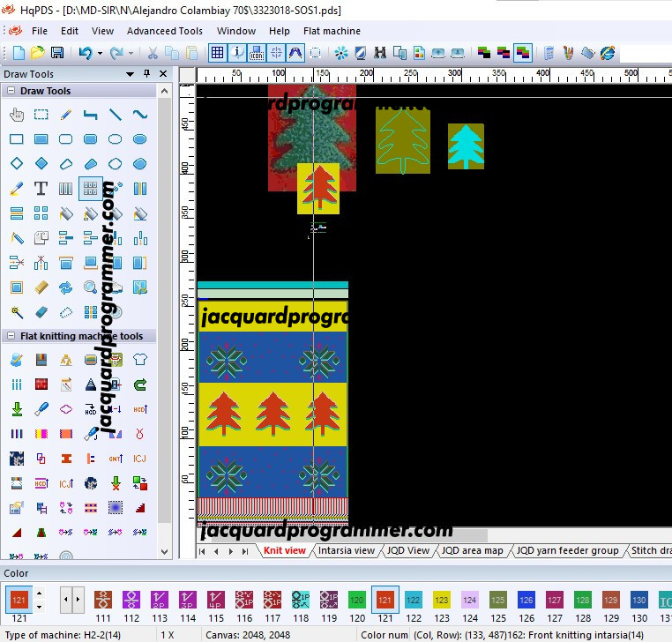Select the filled diamond tool
This screenshot has width=672, height=642.
click(41, 163)
